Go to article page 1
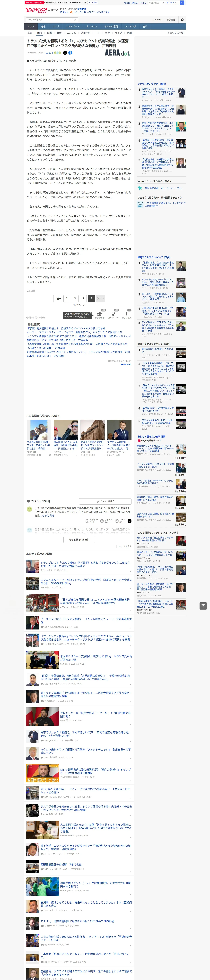Viewport: 210px width, 980px height. [x=67, y=298]
